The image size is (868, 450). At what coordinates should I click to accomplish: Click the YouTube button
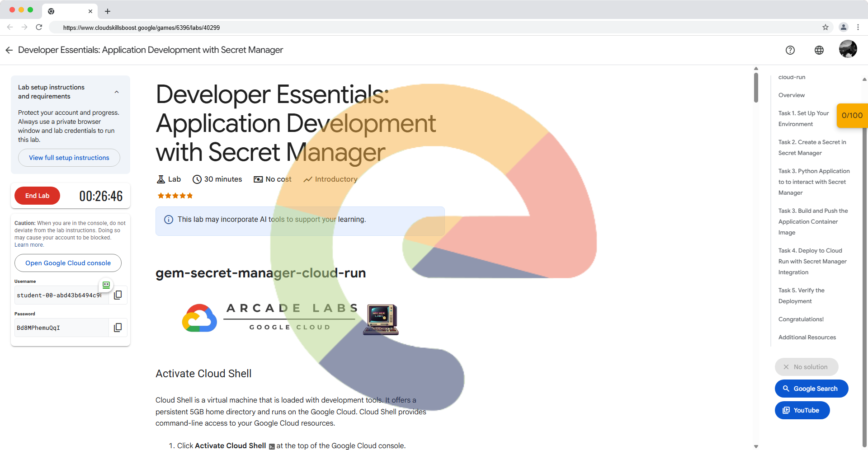coord(802,410)
